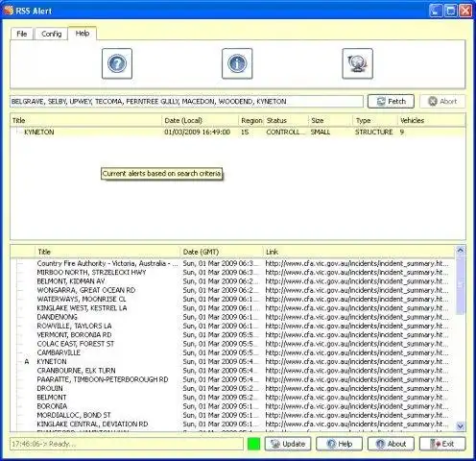Viewport: 476px width, 461px height.
Task: Click the green status indicator square
Action: click(253, 444)
